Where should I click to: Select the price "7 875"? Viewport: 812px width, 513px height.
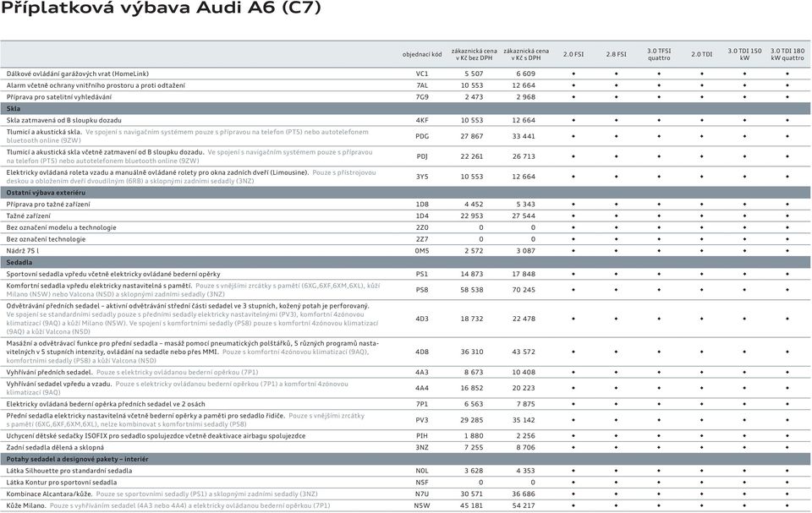[525, 404]
